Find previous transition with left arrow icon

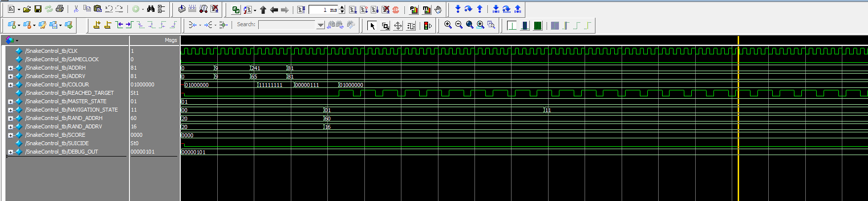tap(119, 25)
